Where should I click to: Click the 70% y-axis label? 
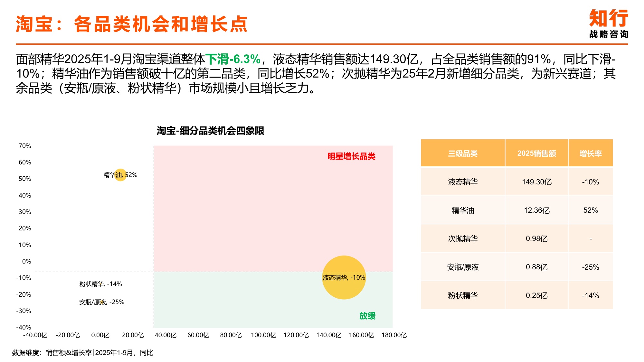25,146
